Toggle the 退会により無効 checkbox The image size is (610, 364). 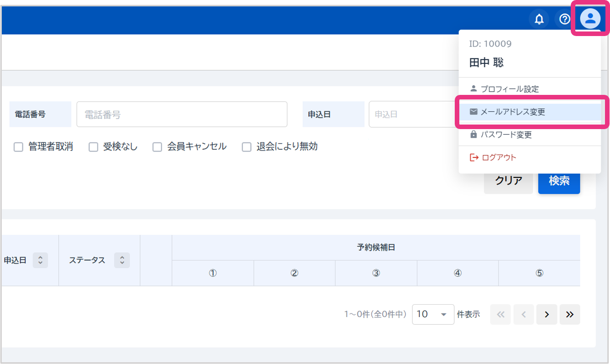247,147
